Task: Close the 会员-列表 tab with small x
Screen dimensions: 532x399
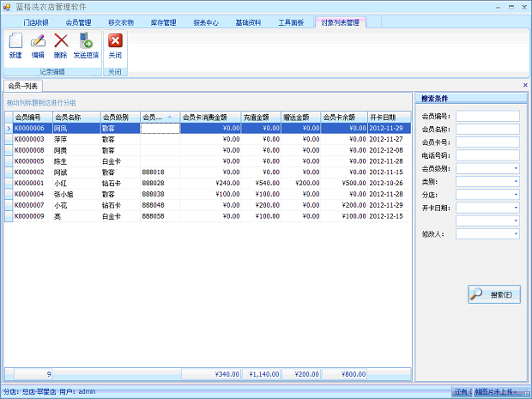Action: 525,85
